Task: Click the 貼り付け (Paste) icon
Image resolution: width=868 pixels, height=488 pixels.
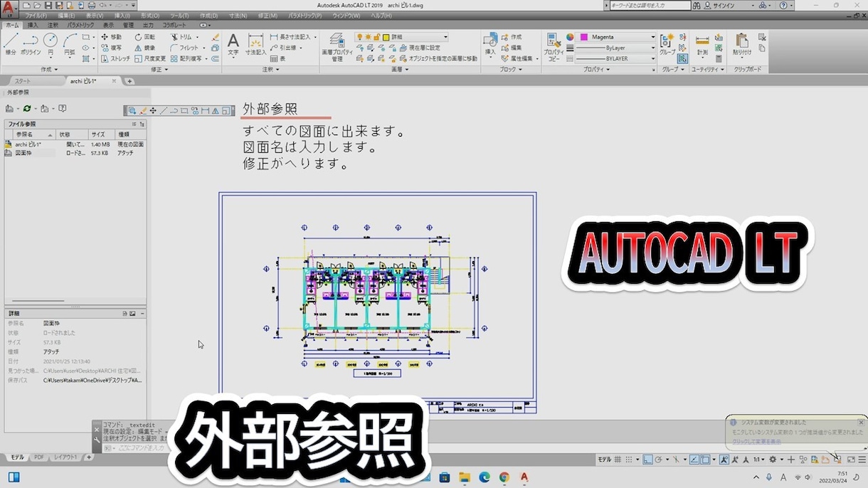Action: click(x=742, y=44)
